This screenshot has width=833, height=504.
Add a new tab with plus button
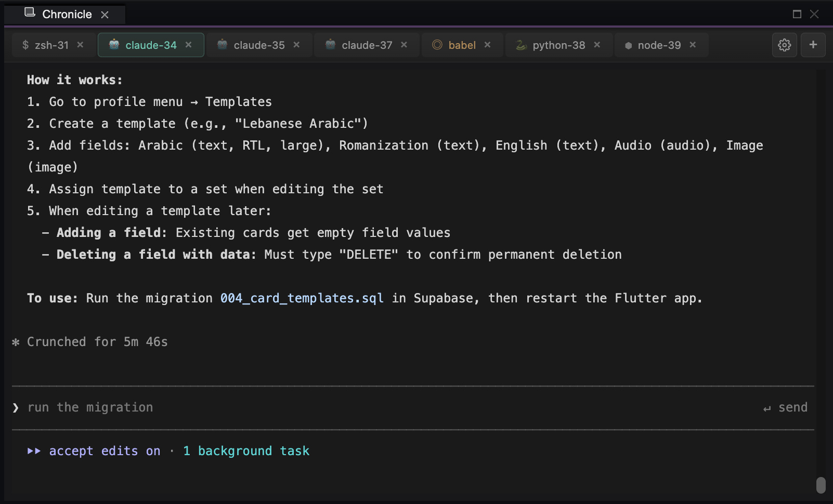[x=813, y=45]
